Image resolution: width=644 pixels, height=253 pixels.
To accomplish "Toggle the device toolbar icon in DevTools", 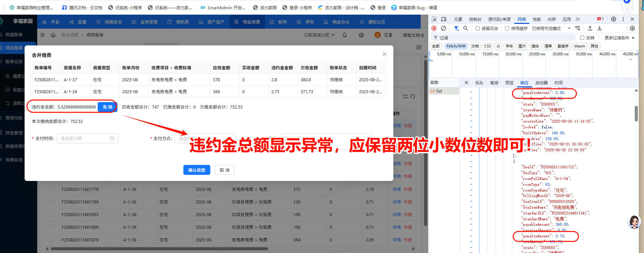I will [x=444, y=19].
